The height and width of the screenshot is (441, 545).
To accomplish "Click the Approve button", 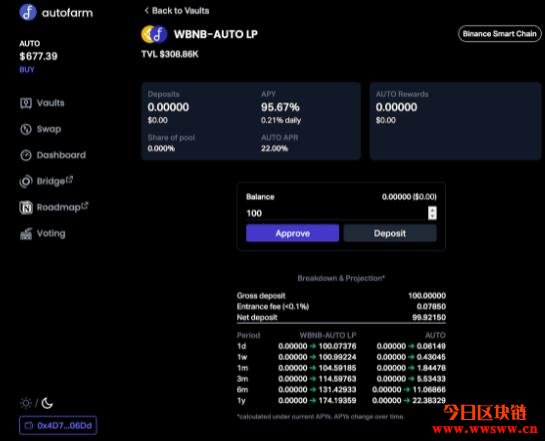I will pos(292,233).
